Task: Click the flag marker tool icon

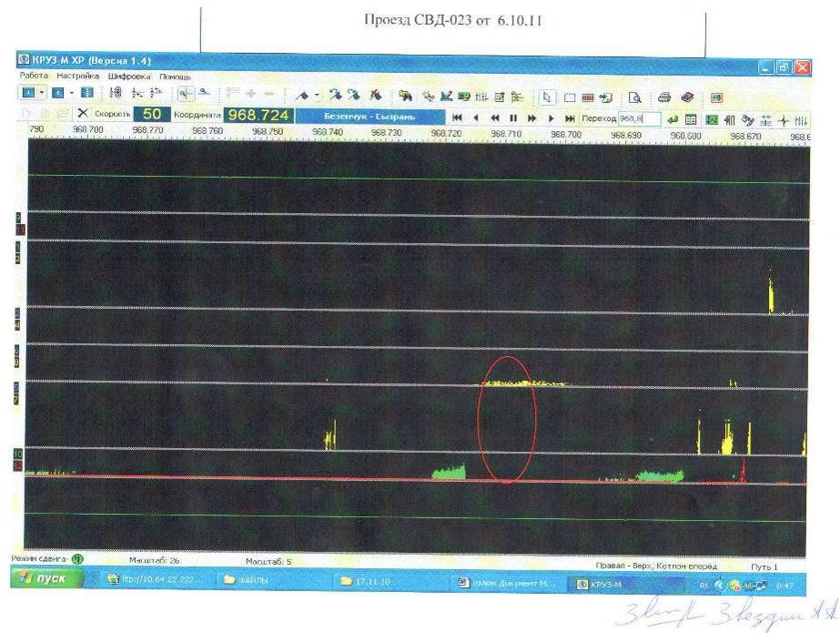Action: pyautogui.click(x=303, y=96)
